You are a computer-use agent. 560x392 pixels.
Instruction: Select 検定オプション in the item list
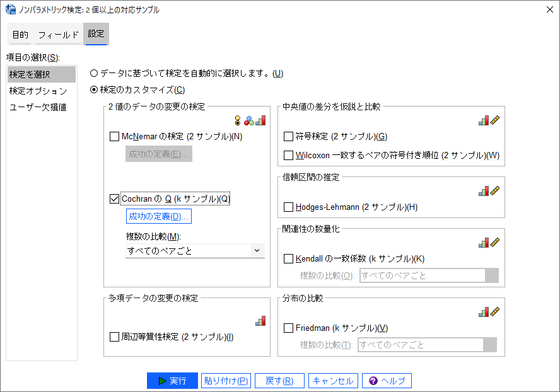pos(38,91)
